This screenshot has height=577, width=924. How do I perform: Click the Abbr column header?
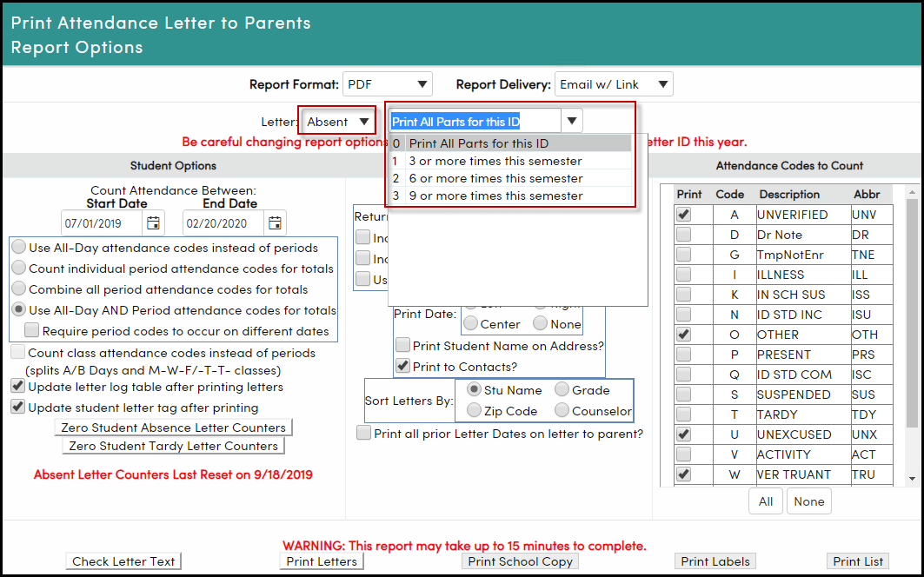point(867,194)
